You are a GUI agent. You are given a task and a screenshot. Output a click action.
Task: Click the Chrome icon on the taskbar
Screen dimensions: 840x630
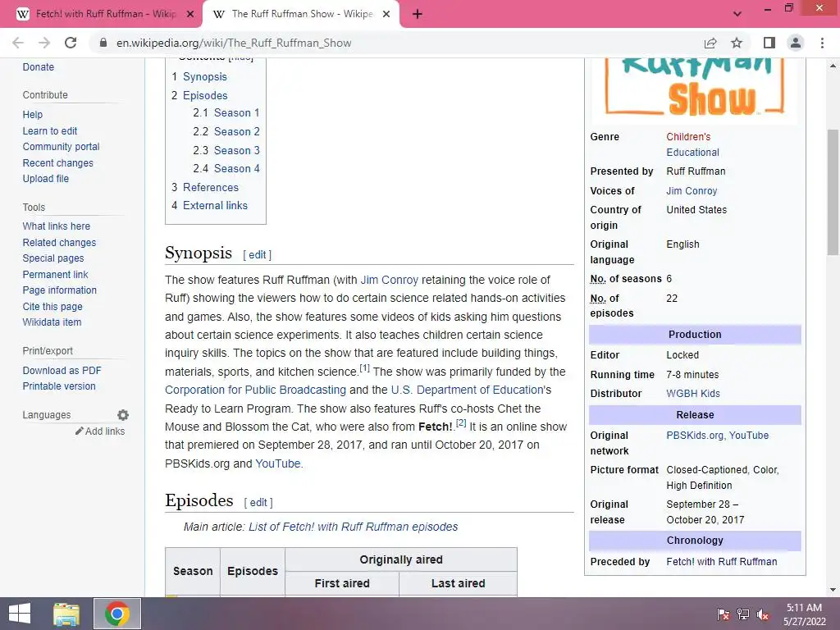[x=117, y=614]
